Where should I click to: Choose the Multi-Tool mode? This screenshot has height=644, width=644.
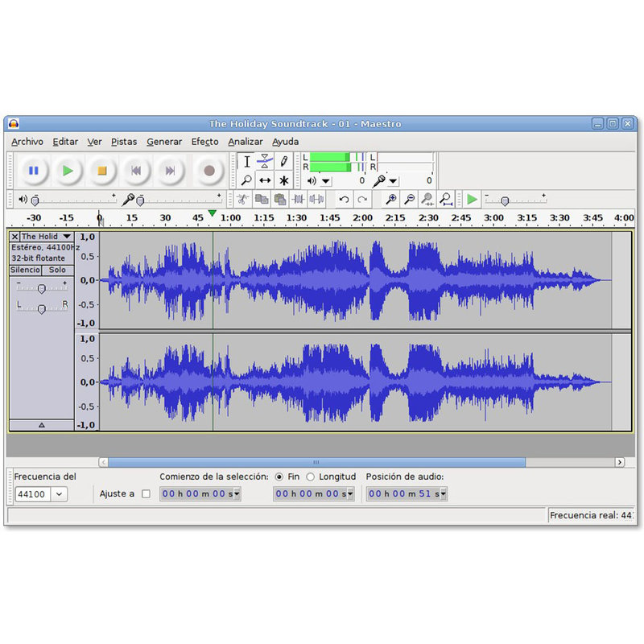coord(283,180)
